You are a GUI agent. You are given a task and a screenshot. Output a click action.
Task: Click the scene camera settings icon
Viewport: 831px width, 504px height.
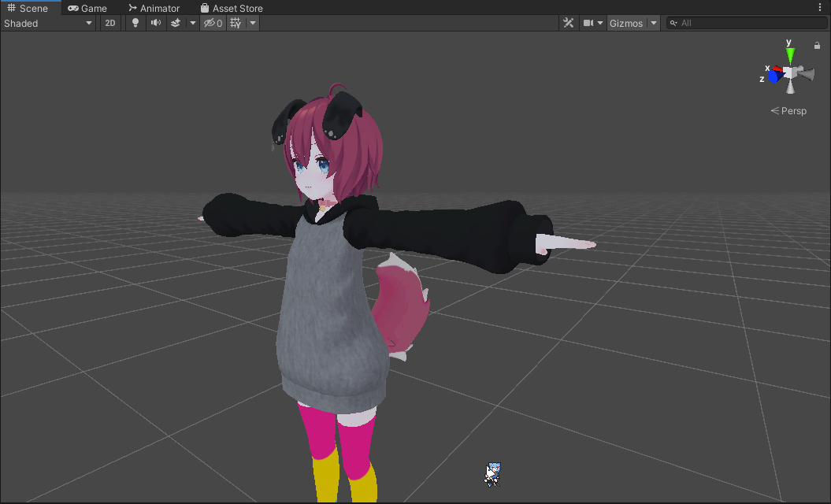point(588,23)
